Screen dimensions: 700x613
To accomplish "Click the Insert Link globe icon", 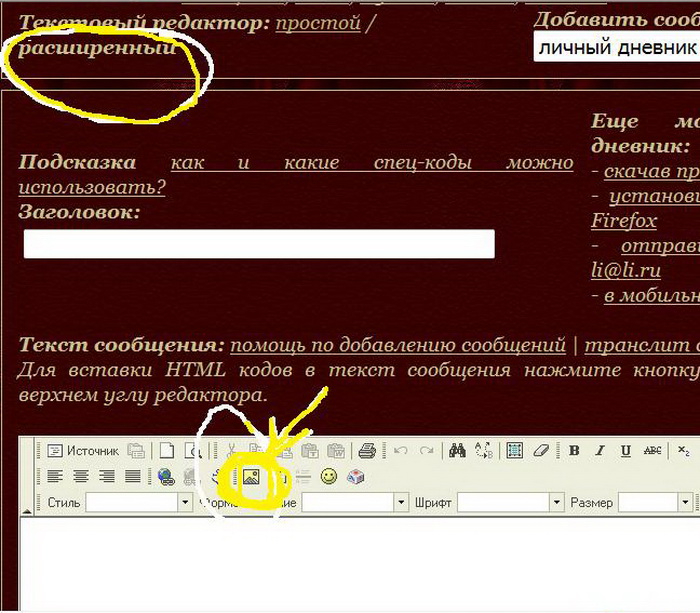I will tap(167, 477).
